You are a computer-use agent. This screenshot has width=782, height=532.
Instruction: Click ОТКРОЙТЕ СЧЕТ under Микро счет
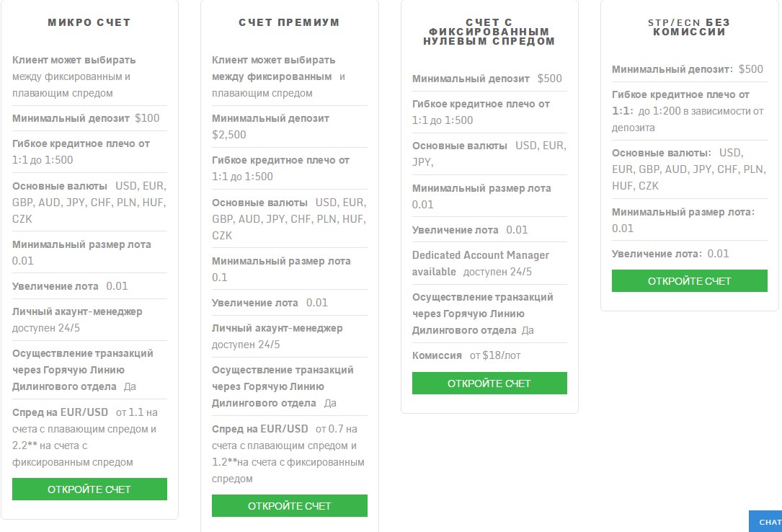[x=89, y=489]
